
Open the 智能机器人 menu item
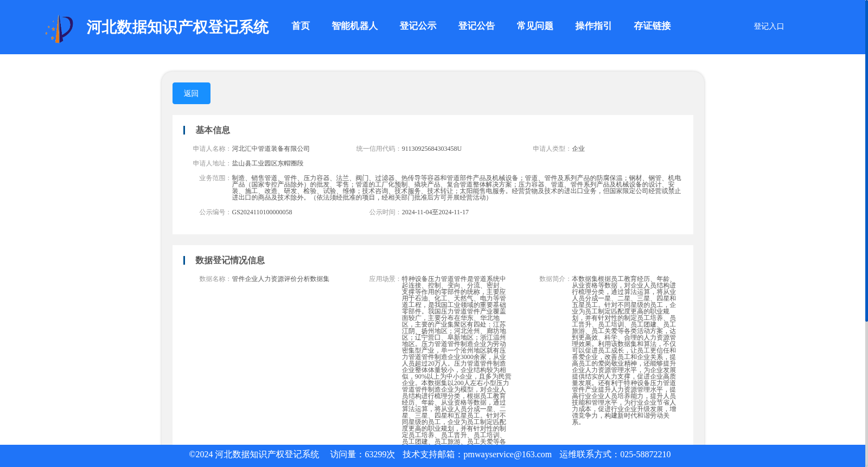355,26
